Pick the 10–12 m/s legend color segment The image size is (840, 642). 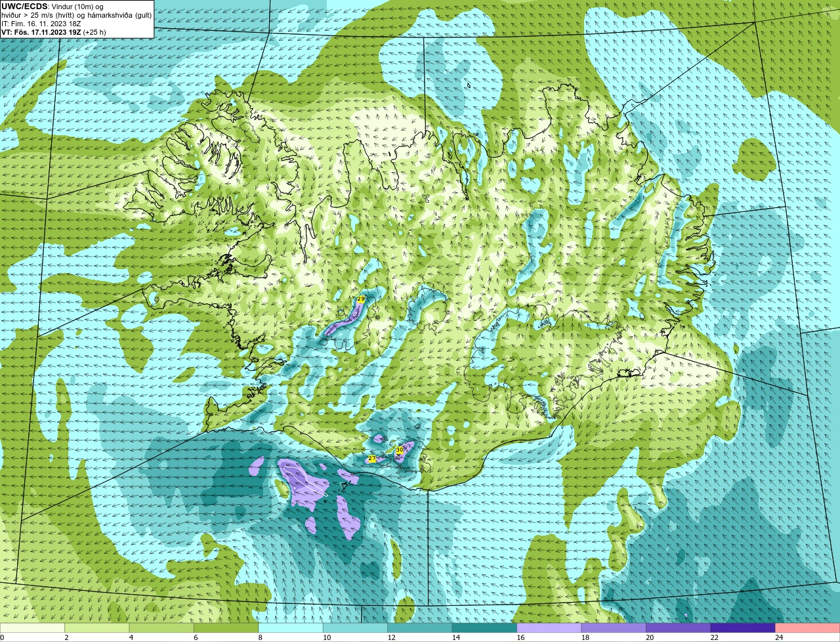pyautogui.click(x=356, y=628)
